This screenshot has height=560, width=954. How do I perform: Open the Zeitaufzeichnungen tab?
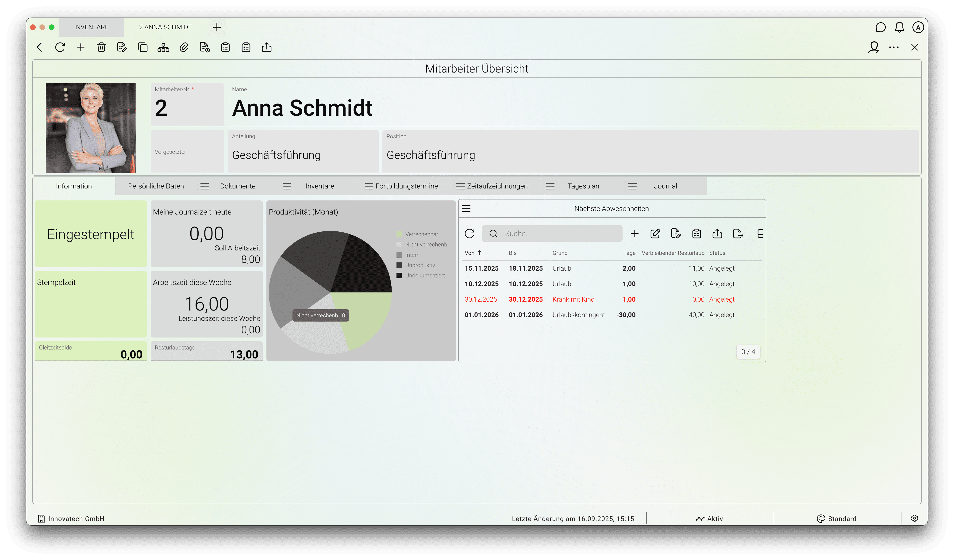[x=497, y=186]
